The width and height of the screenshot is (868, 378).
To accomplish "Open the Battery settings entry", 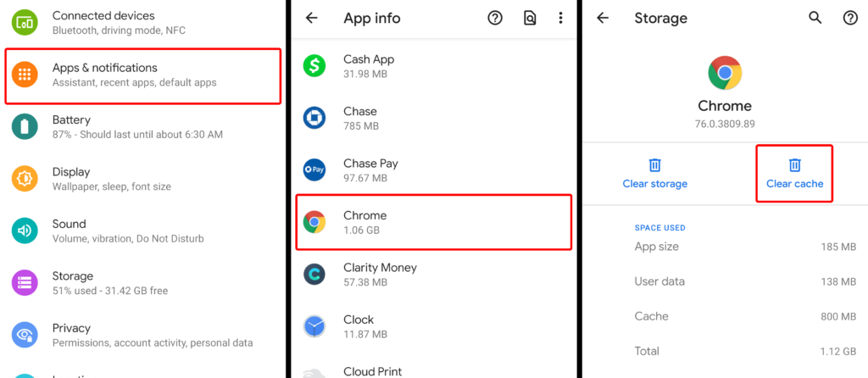I will click(x=142, y=127).
